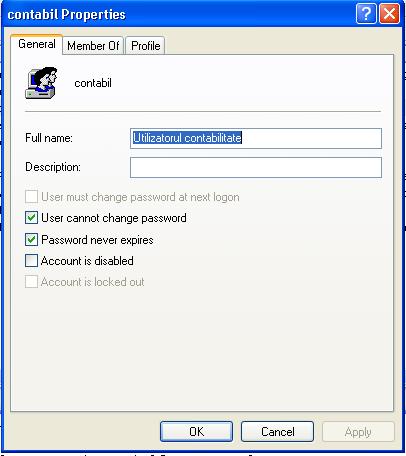The width and height of the screenshot is (406, 456).
Task: Click inside the Description text field
Action: click(x=256, y=167)
